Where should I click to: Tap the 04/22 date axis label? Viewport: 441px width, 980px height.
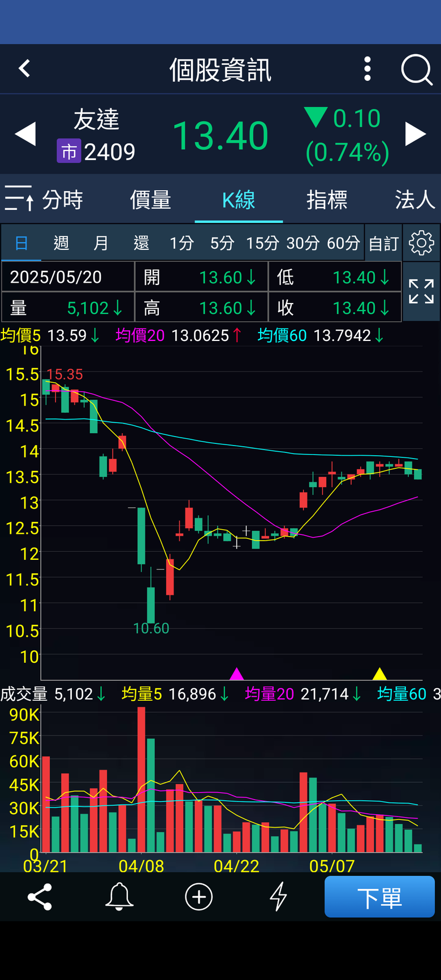pos(236,866)
